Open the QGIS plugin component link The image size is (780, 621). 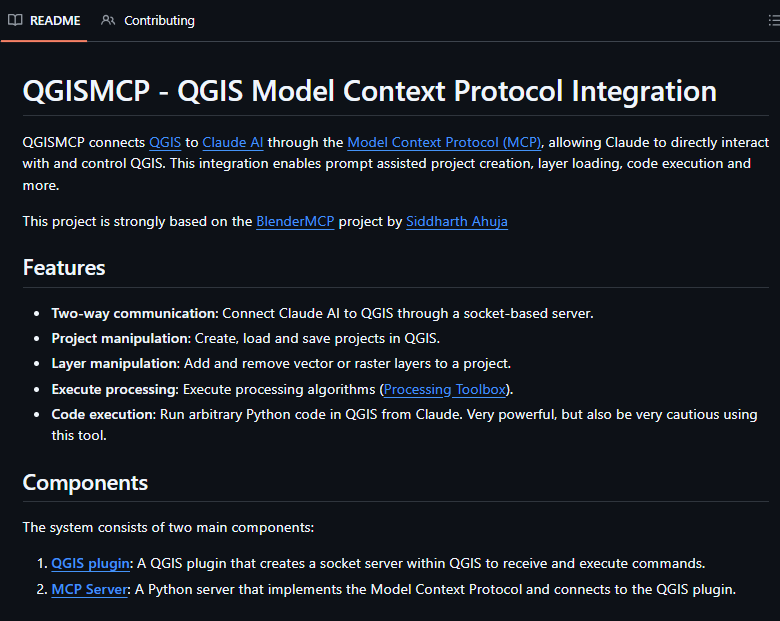pos(91,563)
